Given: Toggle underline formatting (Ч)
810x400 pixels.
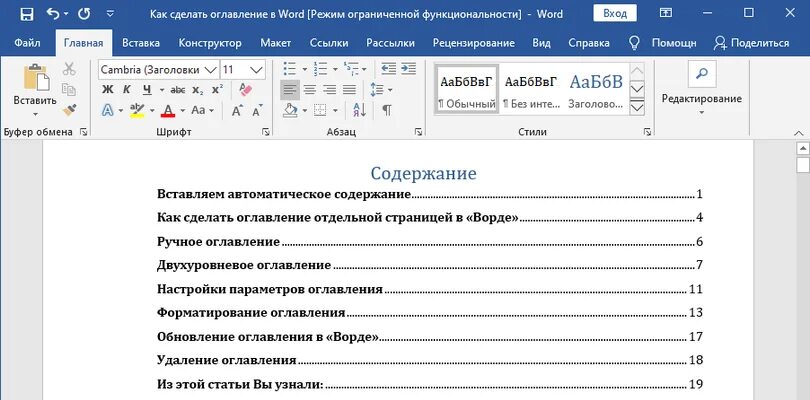Looking at the screenshot, I should click(147, 89).
